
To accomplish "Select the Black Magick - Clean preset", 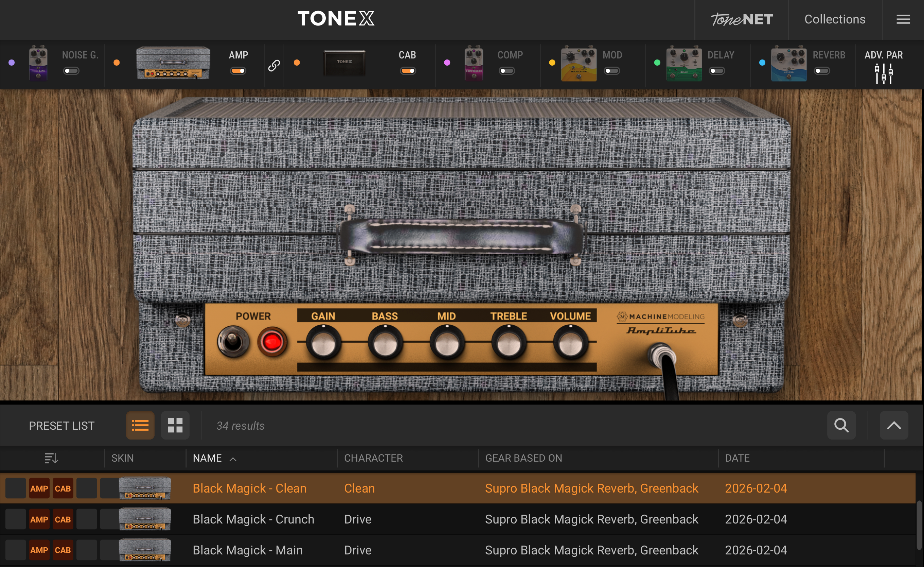I will point(458,488).
